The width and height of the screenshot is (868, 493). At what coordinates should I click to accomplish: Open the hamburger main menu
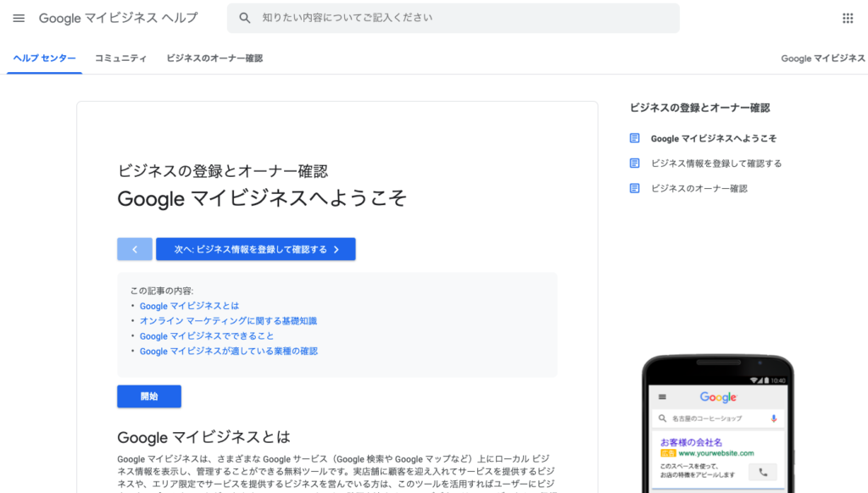[x=19, y=19]
